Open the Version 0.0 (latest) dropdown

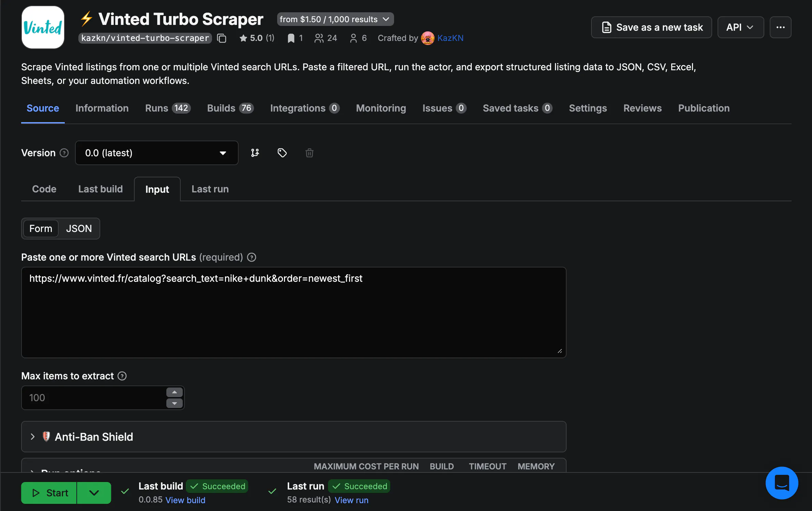tap(157, 153)
